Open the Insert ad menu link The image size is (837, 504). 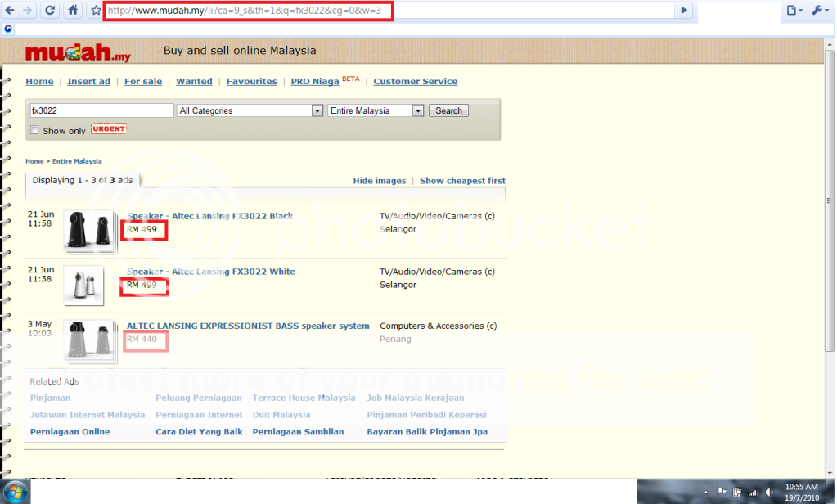(x=88, y=81)
